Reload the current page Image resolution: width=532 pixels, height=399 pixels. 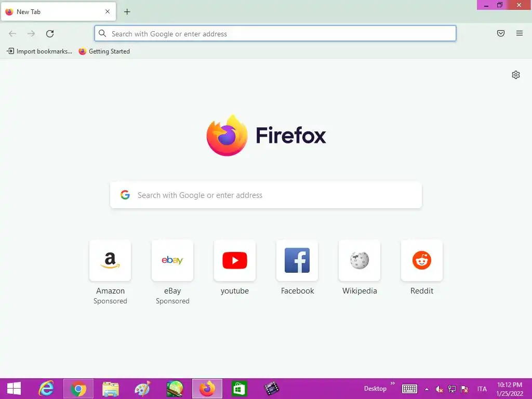click(x=50, y=34)
